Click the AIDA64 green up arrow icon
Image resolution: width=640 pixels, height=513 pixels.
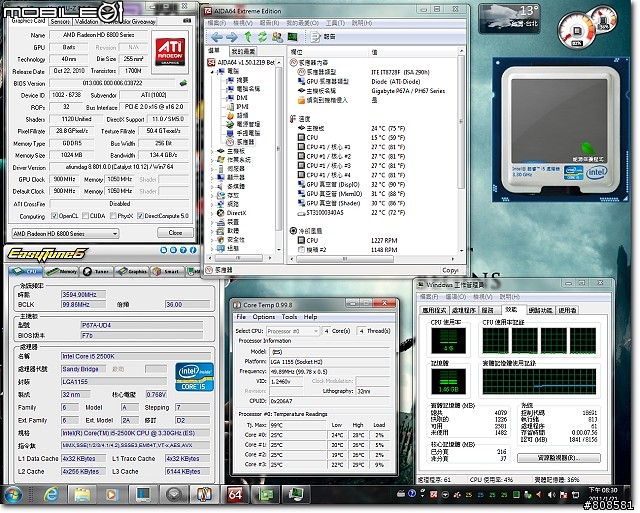pyautogui.click(x=248, y=37)
